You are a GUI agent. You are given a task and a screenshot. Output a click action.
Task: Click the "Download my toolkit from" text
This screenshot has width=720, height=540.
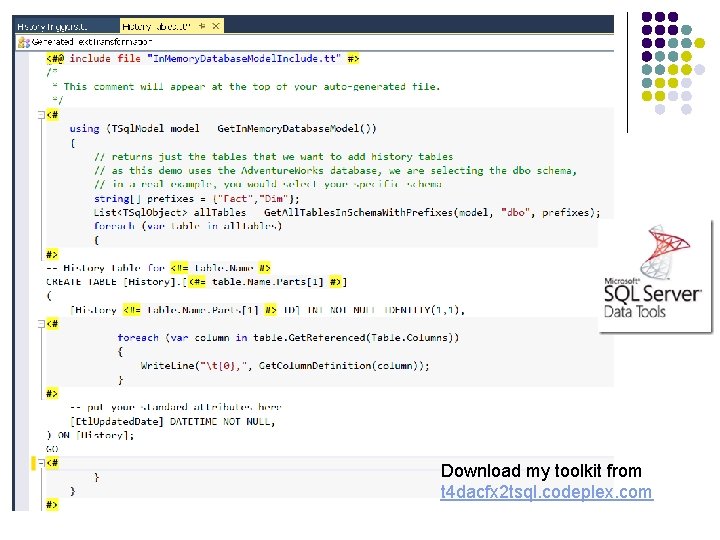coord(541,471)
